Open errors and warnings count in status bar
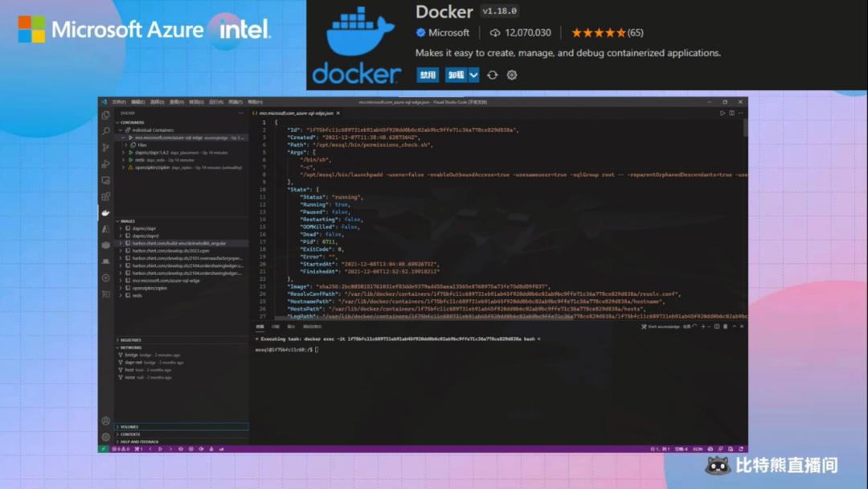Image resolution: width=868 pixels, height=489 pixels. point(121,449)
